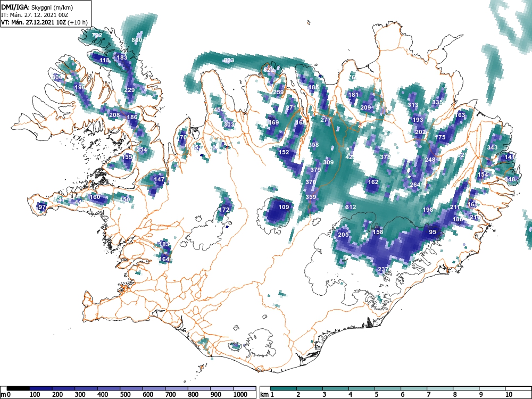532x399 pixels.
Task: Click the visibility value 97
Action: [43, 206]
